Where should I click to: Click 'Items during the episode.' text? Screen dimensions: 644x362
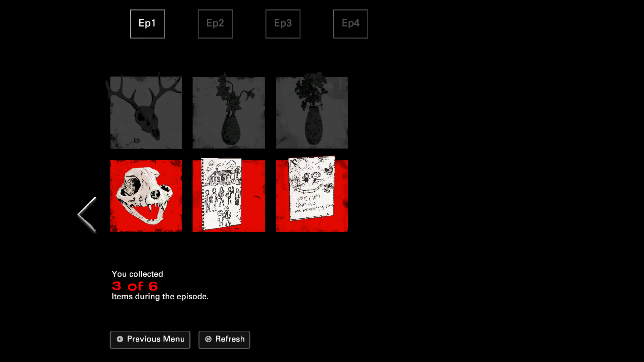(160, 297)
